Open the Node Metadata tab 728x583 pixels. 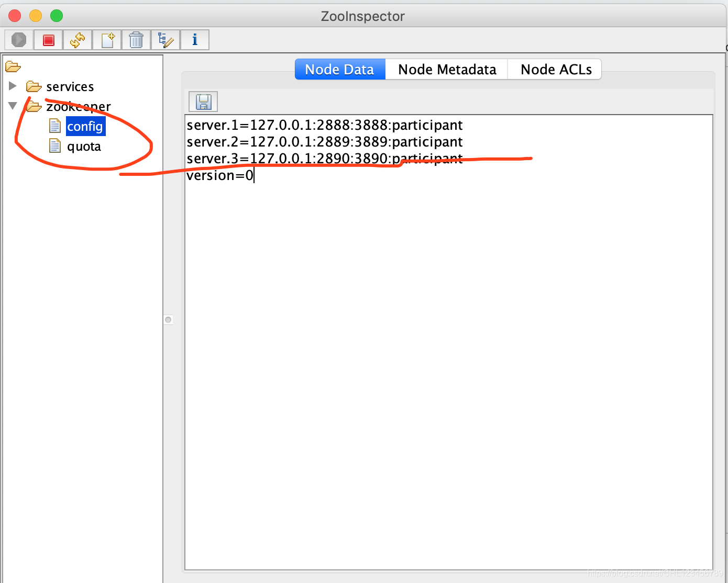447,69
